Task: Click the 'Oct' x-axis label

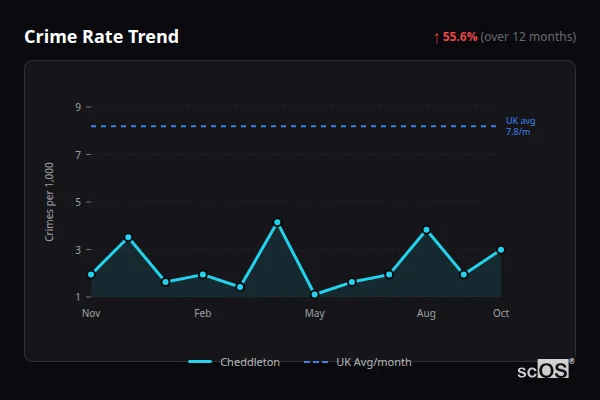Action: tap(501, 313)
